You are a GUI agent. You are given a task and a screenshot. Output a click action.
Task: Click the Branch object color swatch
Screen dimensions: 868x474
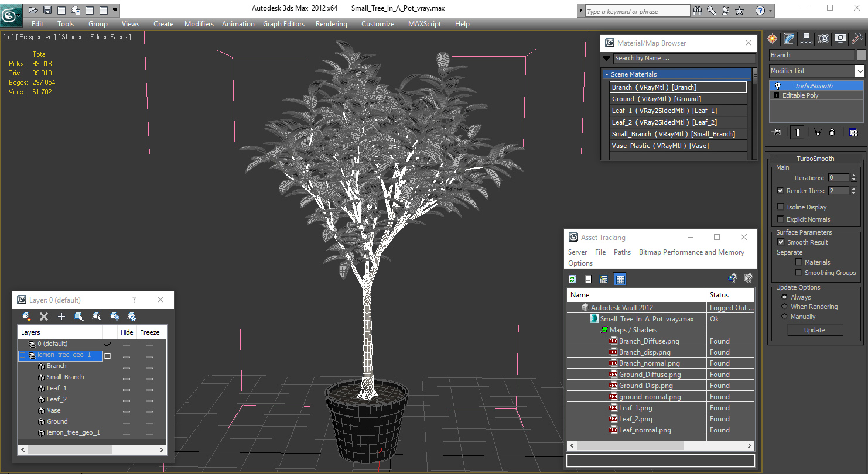click(x=862, y=55)
